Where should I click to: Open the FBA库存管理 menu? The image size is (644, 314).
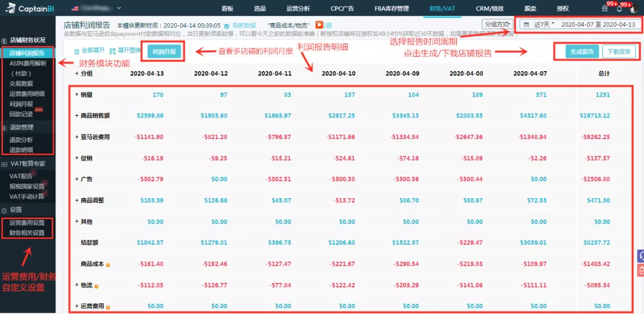(x=392, y=8)
